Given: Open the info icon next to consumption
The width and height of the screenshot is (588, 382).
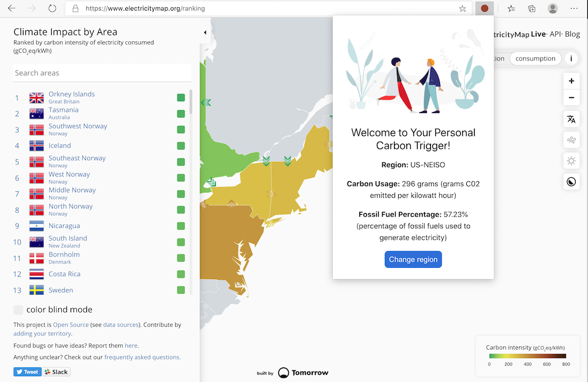Looking at the screenshot, I should click(571, 58).
